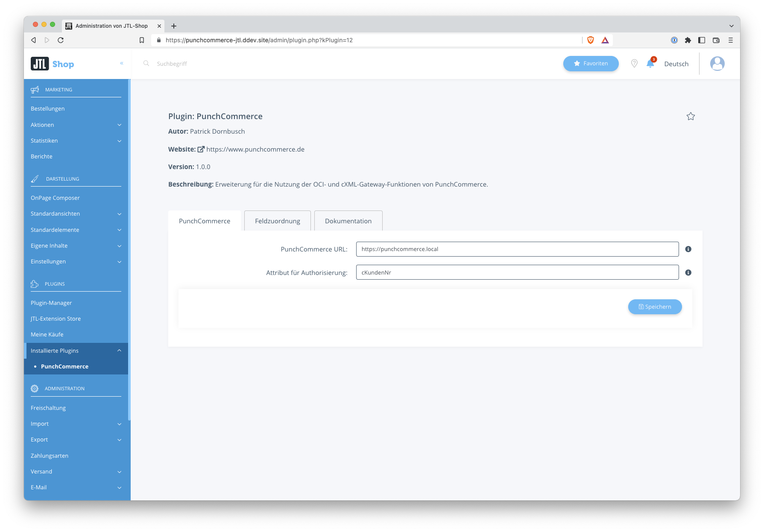Open Bestellungen in the sidebar
764x532 pixels.
pos(48,108)
